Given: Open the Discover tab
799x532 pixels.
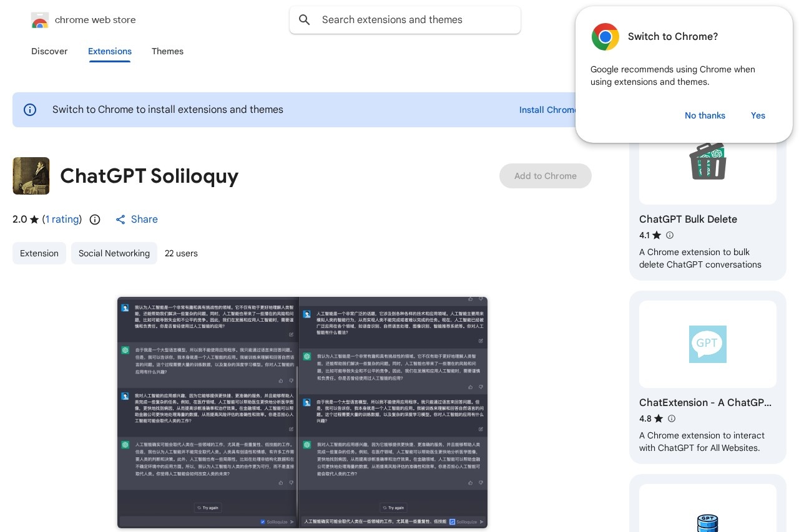Looking at the screenshot, I should tap(49, 52).
